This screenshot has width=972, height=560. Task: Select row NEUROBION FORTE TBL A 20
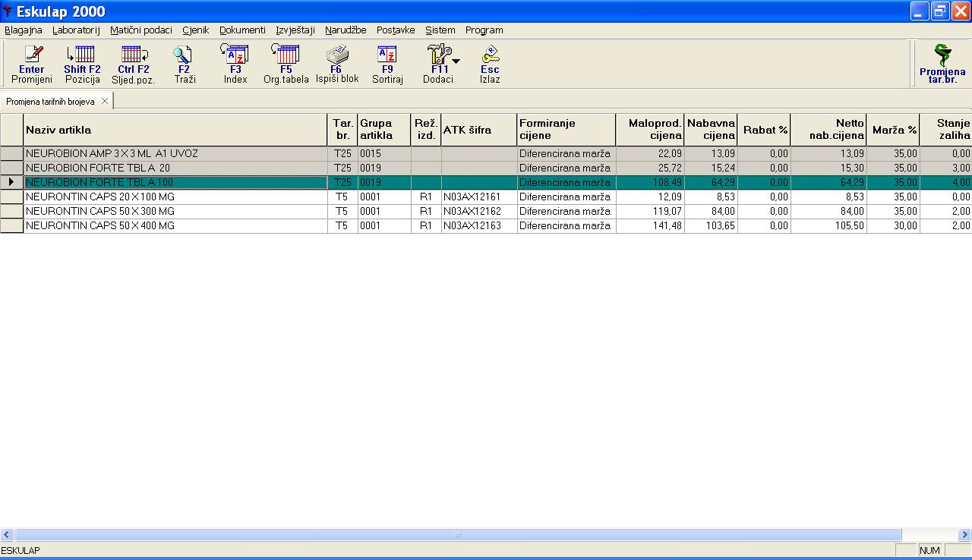[486, 168]
